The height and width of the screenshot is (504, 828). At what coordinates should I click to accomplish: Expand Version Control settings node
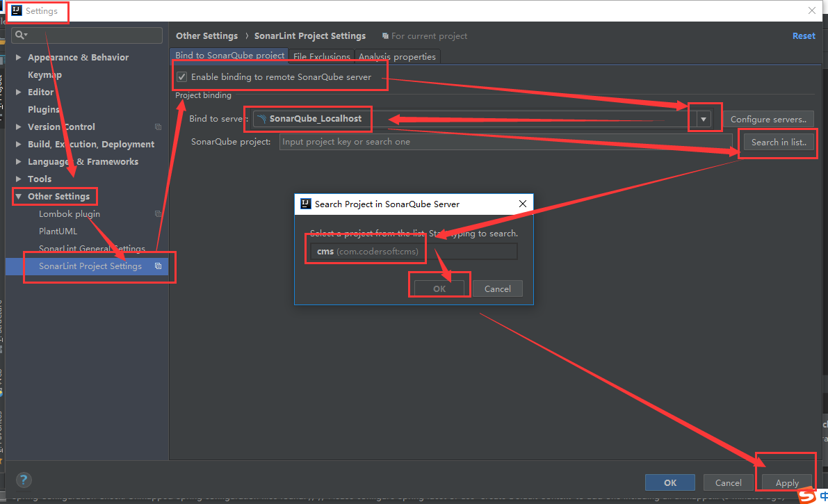pyautogui.click(x=19, y=127)
